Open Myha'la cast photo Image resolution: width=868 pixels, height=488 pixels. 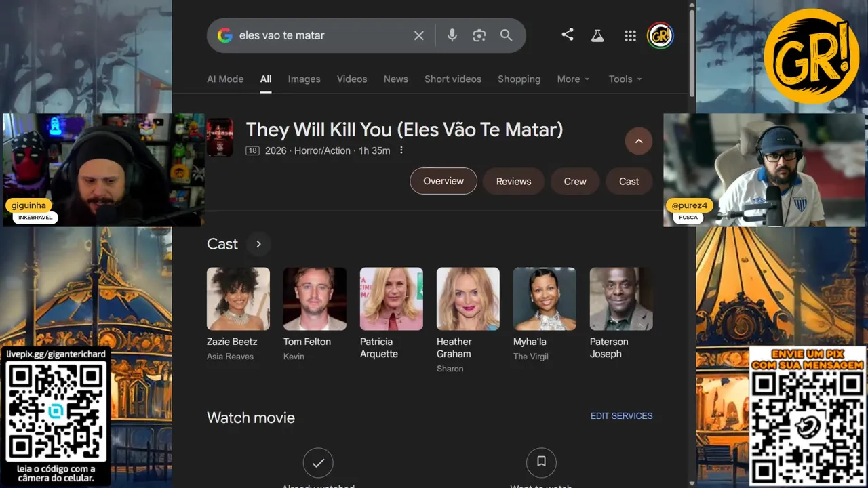[x=545, y=299]
